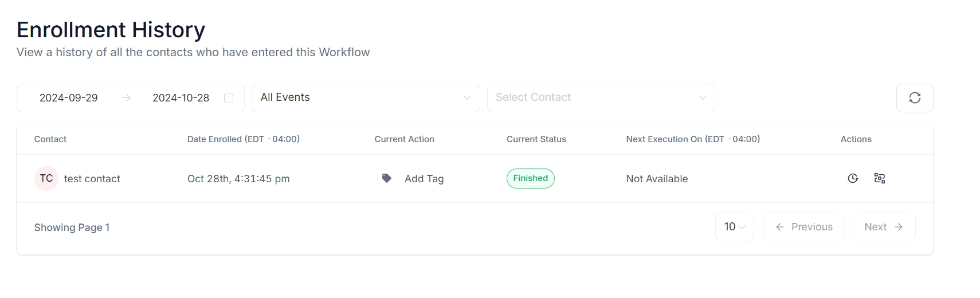This screenshot has height=298, width=980.
Task: Open the calendar icon in date range
Action: click(229, 98)
